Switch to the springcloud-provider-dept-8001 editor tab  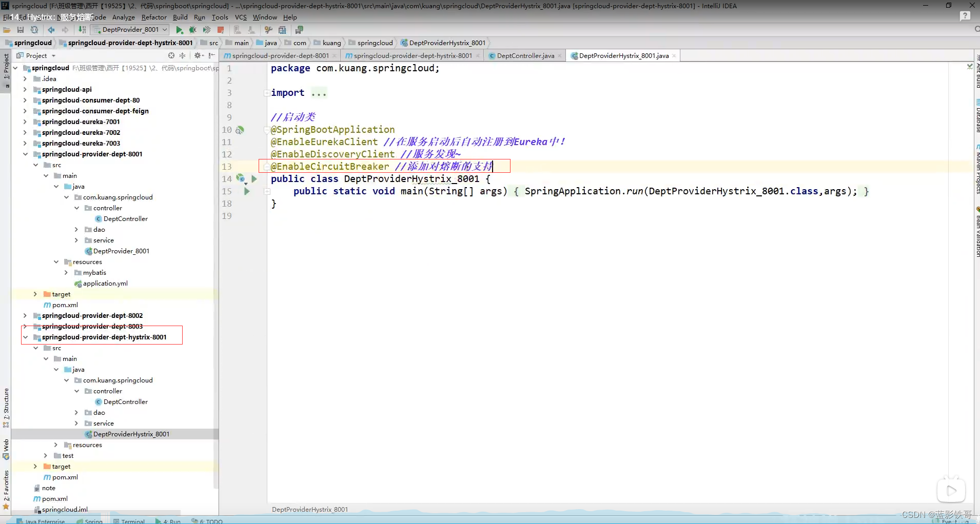pyautogui.click(x=280, y=55)
